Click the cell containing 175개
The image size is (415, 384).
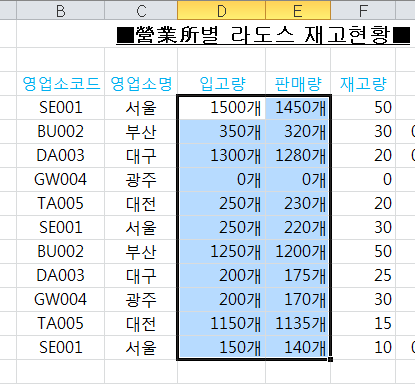pyautogui.click(x=298, y=275)
